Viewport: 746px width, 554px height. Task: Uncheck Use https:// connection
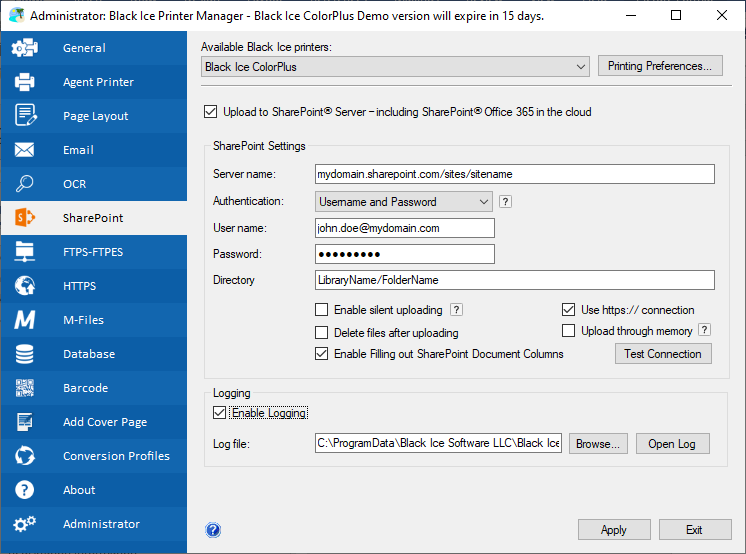coord(569,310)
